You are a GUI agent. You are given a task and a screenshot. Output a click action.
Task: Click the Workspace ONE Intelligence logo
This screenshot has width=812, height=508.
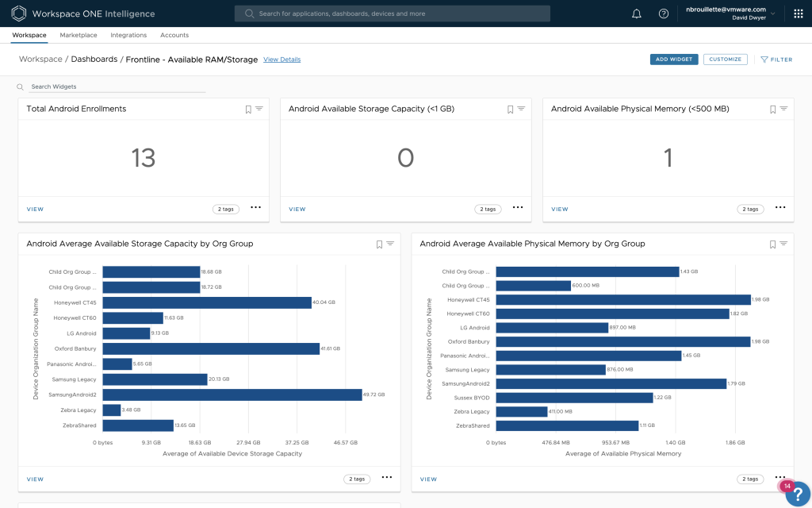click(19, 13)
